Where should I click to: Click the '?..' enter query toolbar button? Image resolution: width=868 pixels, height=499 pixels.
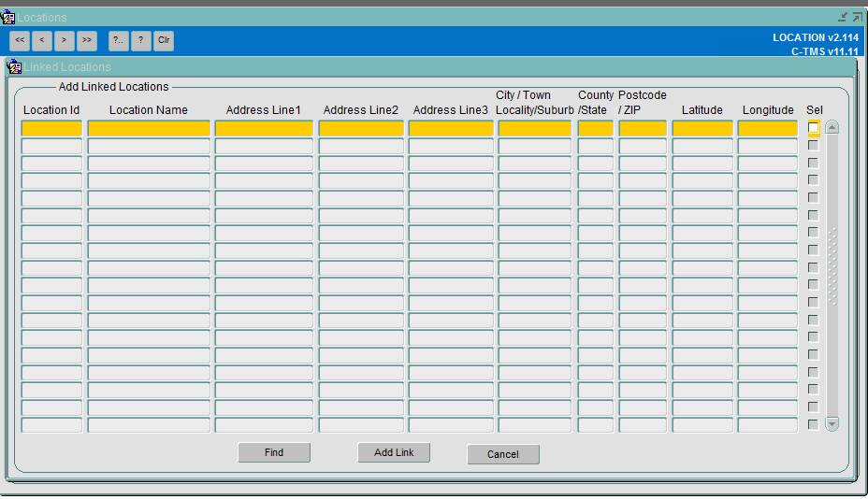coord(119,40)
